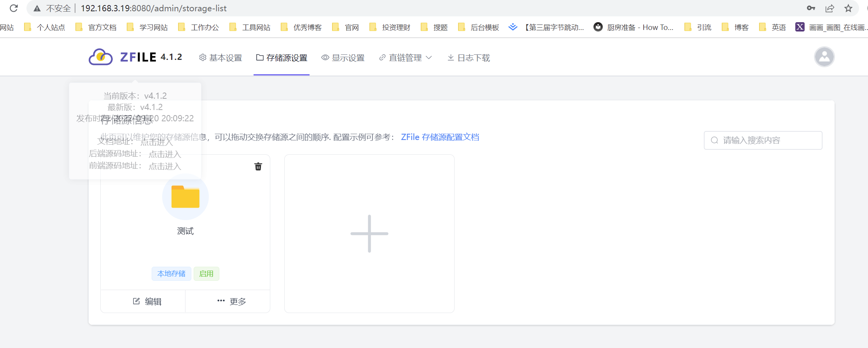The height and width of the screenshot is (348, 868).
Task: Switch to the 存储源设置 tab
Action: point(282,58)
